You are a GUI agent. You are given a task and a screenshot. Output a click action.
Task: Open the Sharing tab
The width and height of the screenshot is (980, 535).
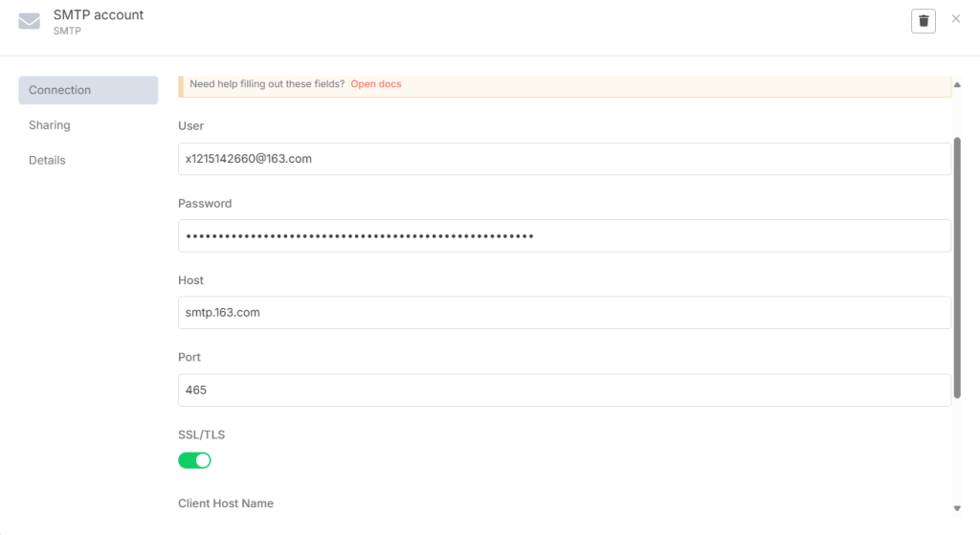point(50,125)
